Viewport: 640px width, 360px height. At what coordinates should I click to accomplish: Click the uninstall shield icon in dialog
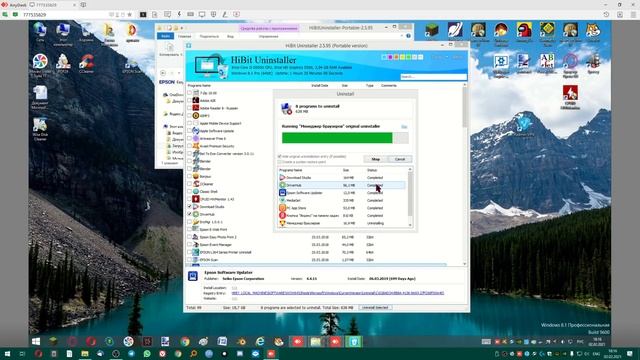pyautogui.click(x=286, y=109)
